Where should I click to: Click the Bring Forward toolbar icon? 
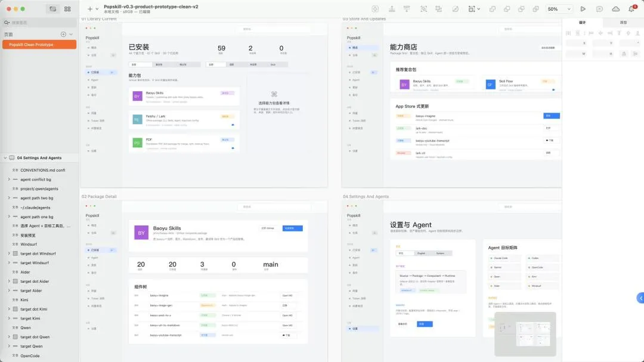point(392,8)
